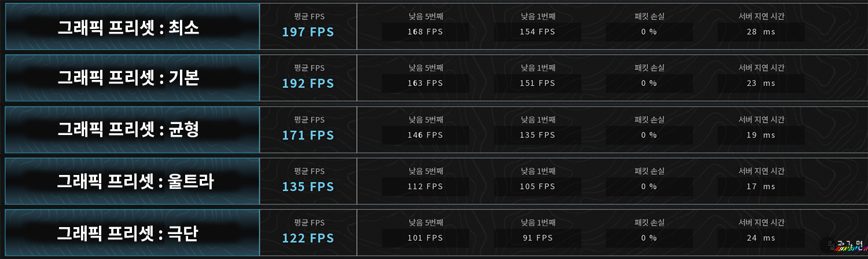868x259 pixels.
Task: Select the 그래픽 프리셋 : 기본 preset panel
Action: (x=132, y=78)
